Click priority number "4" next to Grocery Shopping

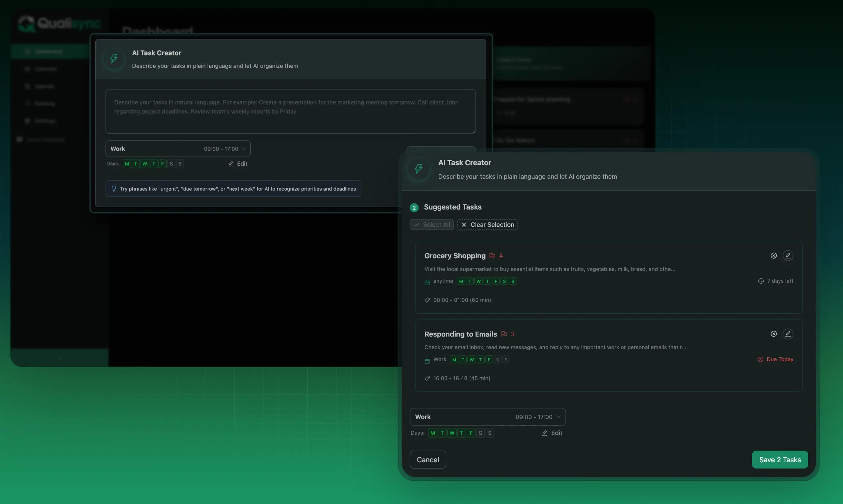501,256
